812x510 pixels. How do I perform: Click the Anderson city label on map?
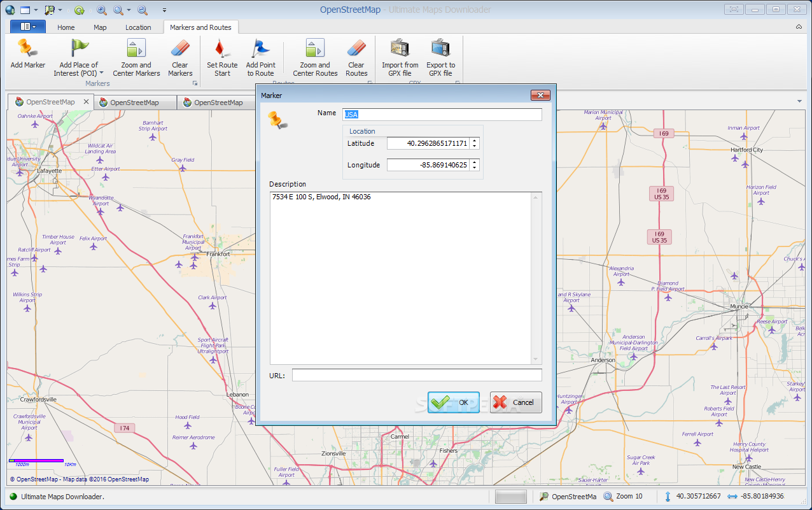603,360
